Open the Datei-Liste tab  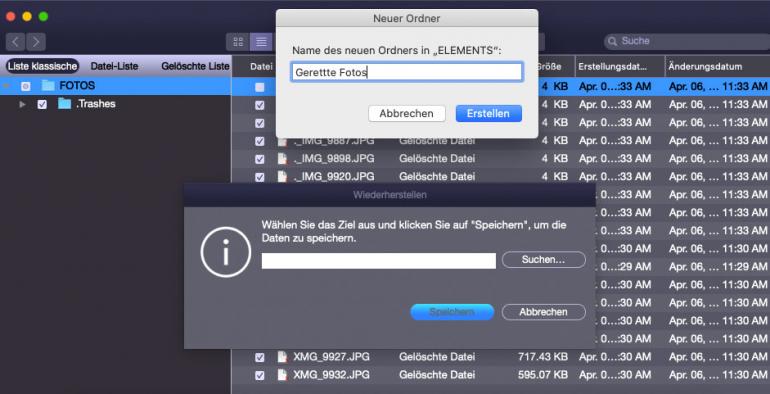[114, 66]
